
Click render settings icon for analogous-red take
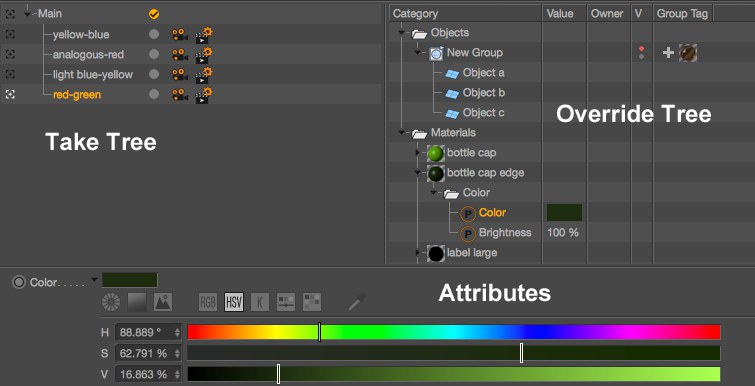(203, 55)
